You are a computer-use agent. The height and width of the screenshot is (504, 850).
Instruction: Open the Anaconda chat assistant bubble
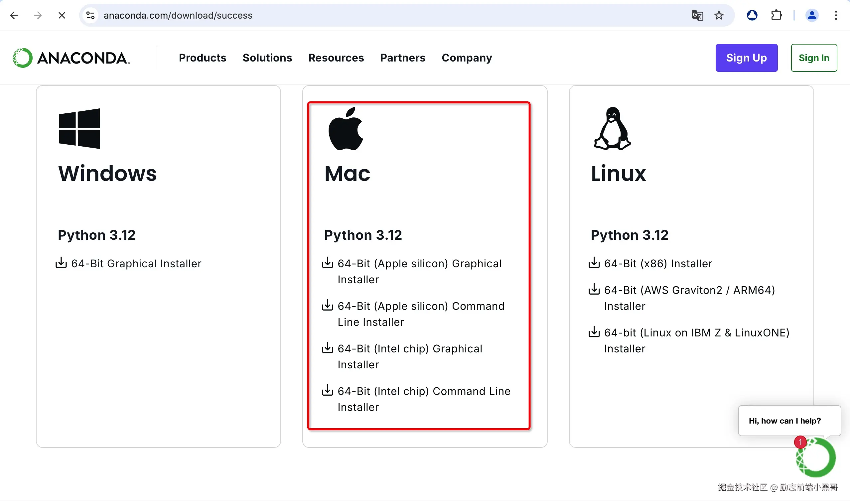click(816, 458)
